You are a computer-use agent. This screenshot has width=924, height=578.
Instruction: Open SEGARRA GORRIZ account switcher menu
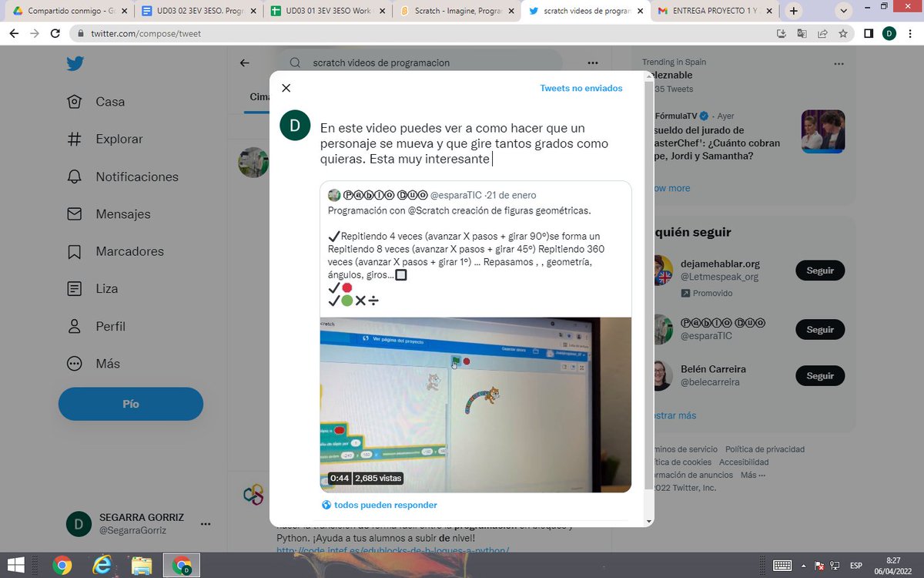139,523
